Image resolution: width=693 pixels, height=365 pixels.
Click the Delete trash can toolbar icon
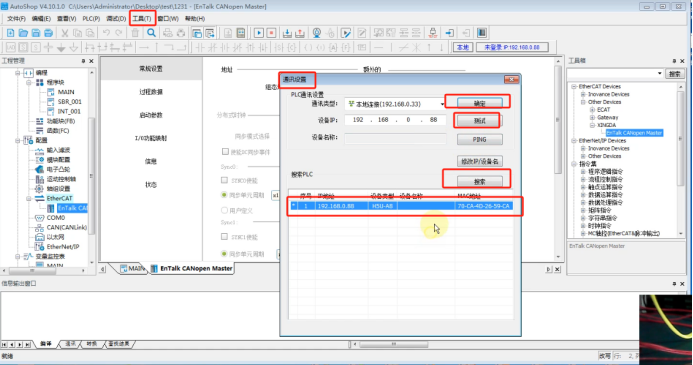pyautogui.click(x=135, y=33)
